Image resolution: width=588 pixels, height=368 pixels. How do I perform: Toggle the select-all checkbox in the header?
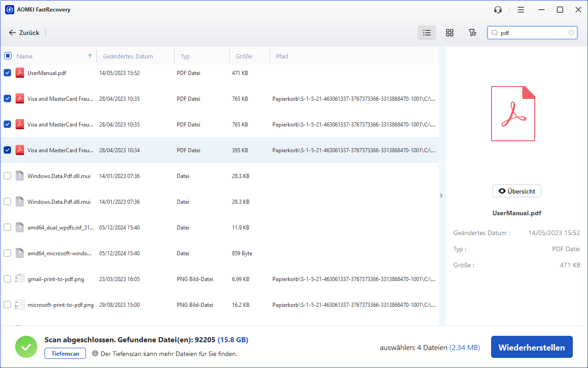click(8, 56)
